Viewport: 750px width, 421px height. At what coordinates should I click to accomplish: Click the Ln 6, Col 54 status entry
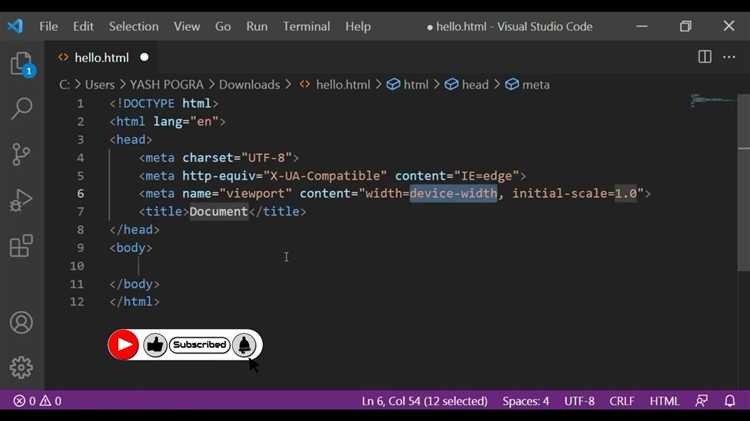coord(424,401)
